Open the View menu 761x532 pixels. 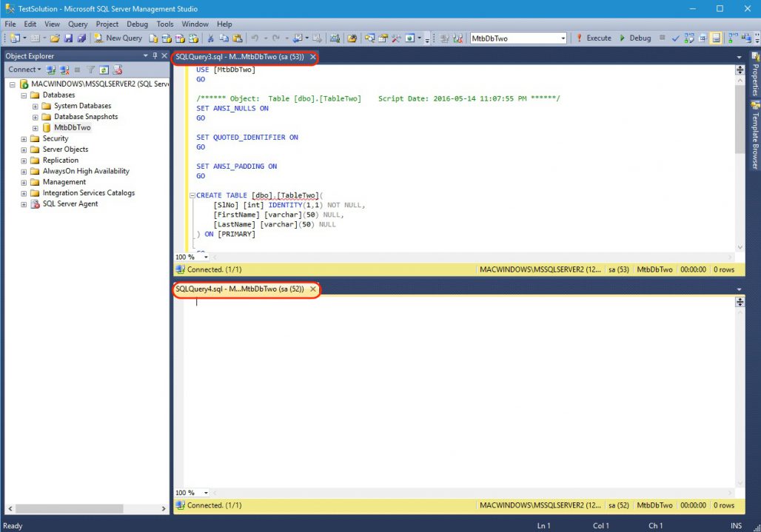[x=52, y=24]
